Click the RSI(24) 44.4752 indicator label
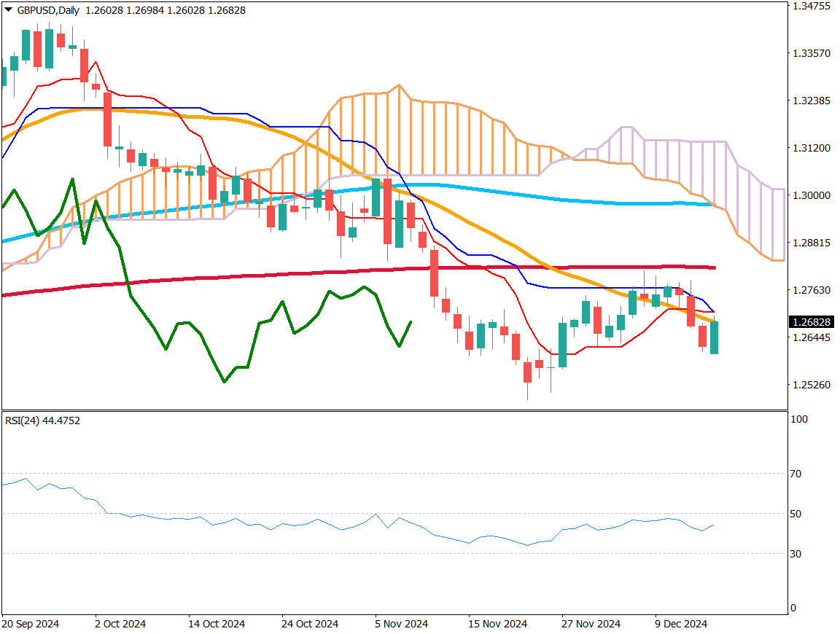This screenshot has height=634, width=840. coord(42,420)
